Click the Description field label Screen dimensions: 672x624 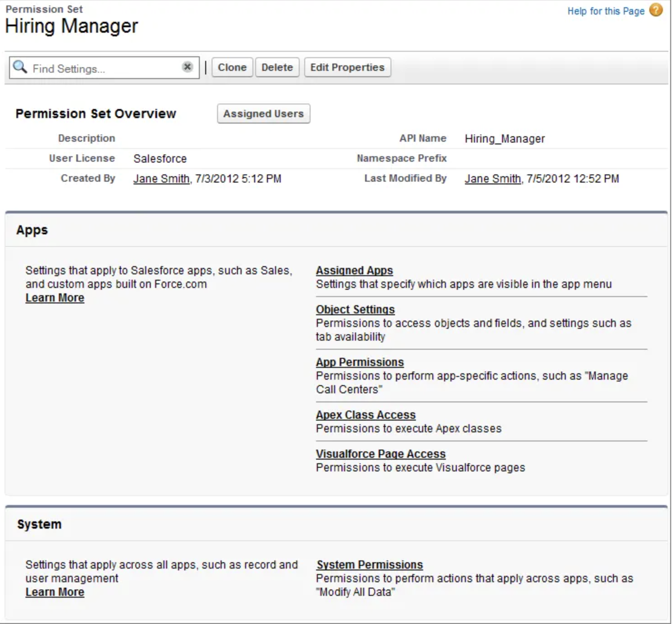86,138
